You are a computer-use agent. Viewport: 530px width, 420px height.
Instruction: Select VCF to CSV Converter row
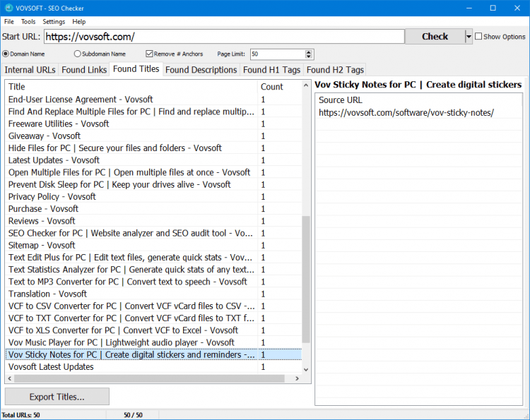coord(153,306)
